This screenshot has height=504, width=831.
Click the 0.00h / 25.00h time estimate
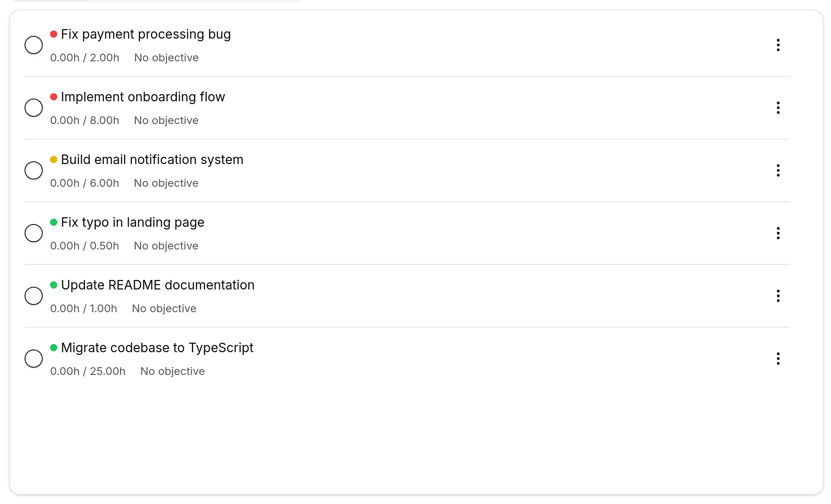(x=88, y=371)
